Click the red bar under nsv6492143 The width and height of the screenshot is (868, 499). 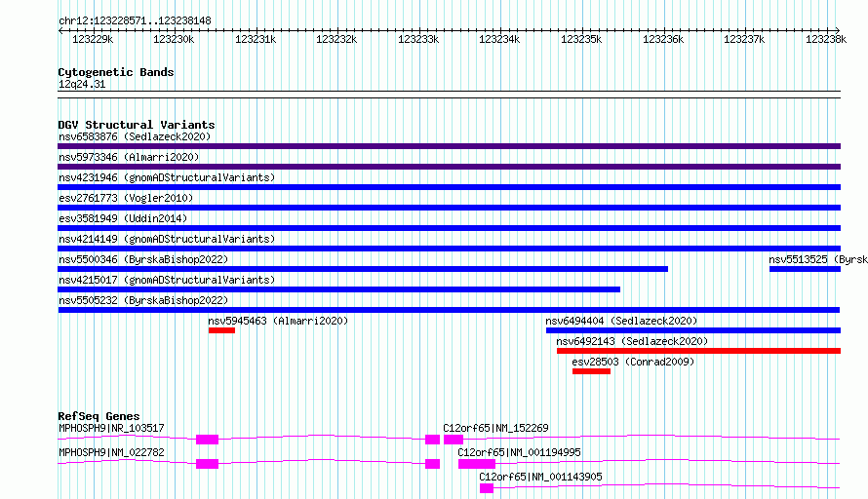(698, 351)
